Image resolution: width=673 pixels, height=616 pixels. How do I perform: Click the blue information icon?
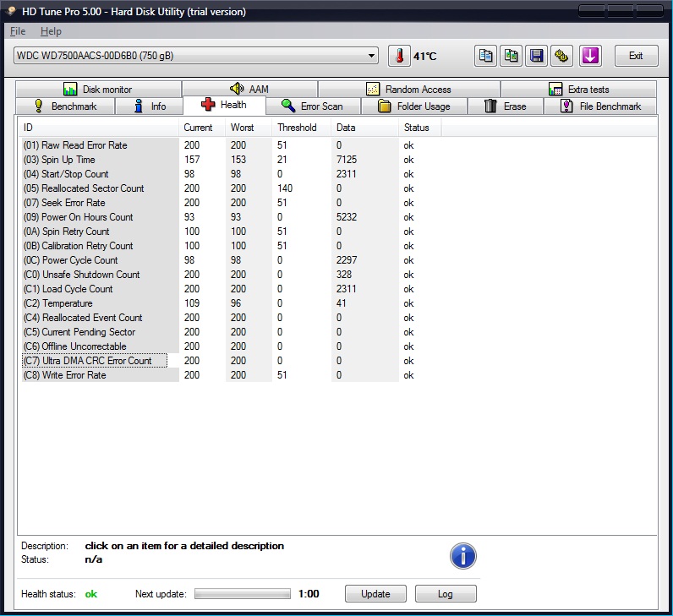point(462,555)
